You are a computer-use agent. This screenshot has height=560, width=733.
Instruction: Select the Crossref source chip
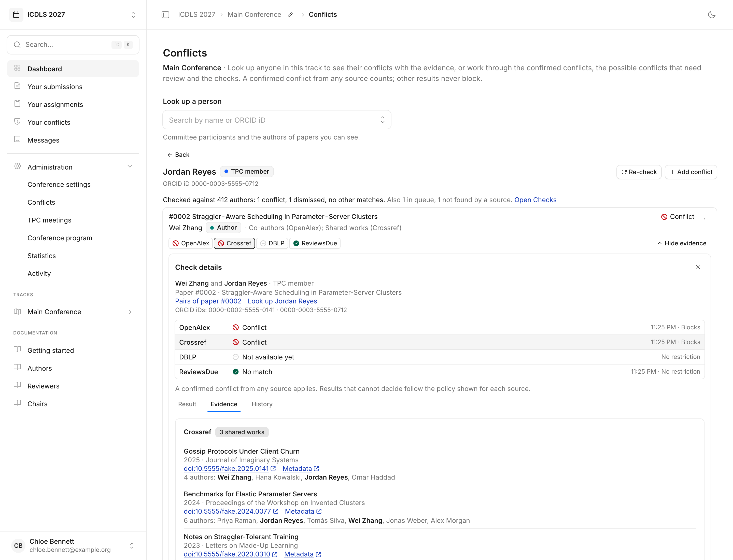234,243
